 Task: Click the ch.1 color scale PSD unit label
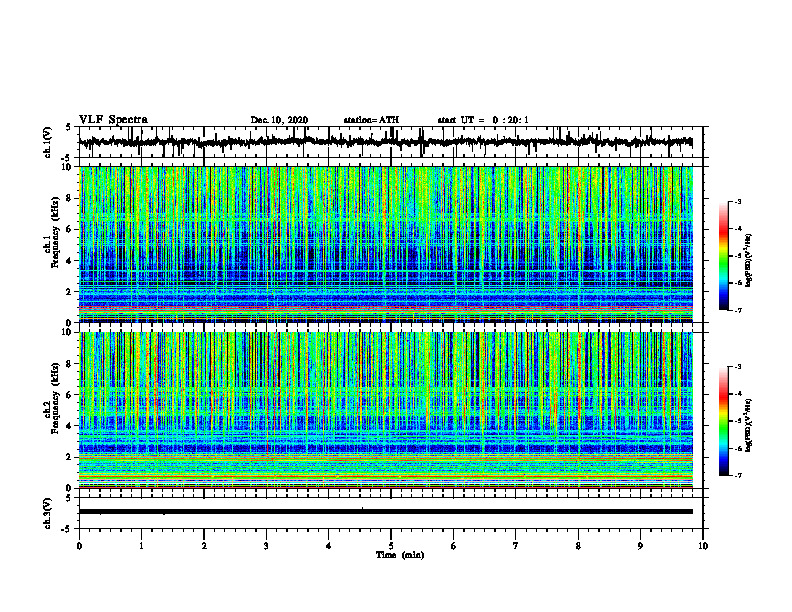[750, 261]
